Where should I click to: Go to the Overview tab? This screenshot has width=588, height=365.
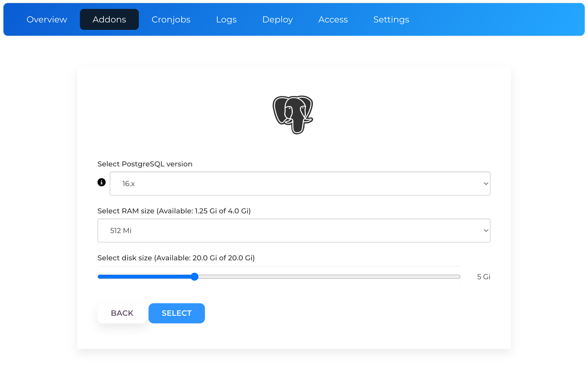47,19
